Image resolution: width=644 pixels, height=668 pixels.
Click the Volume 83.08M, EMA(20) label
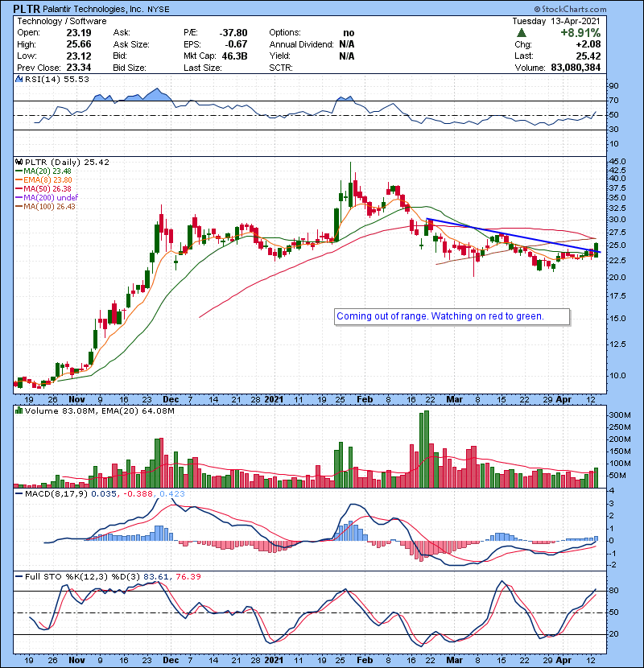pos(99,411)
